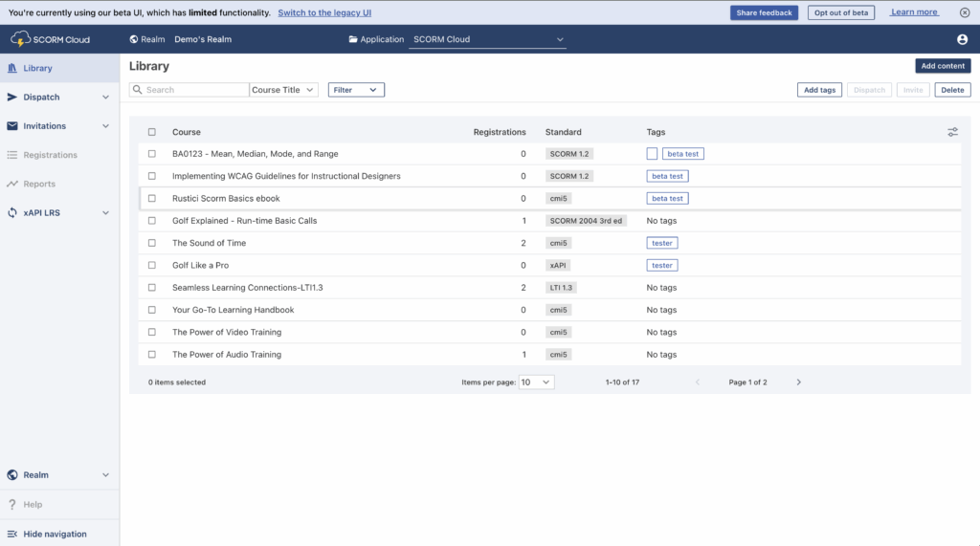Click the Help question mark icon

11,504
